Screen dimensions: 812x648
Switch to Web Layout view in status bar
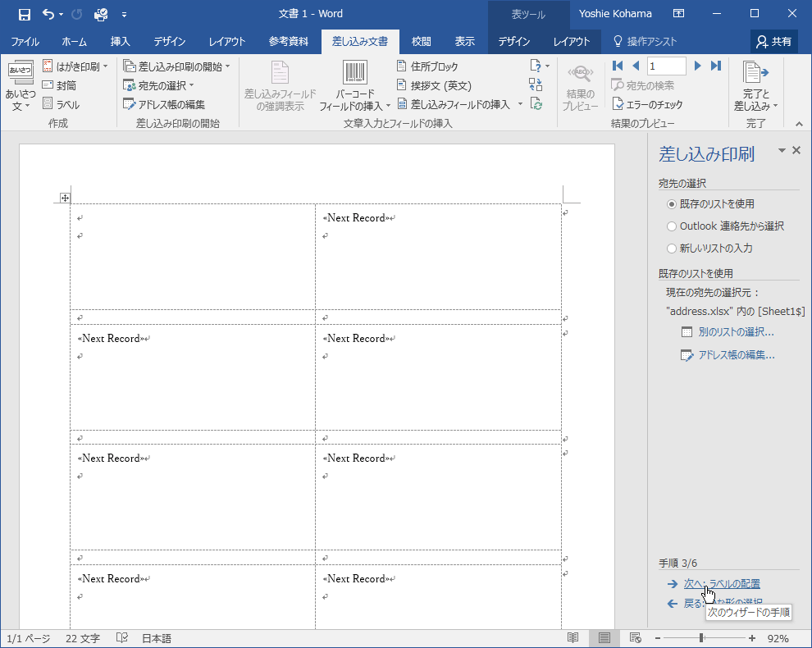[x=635, y=637]
